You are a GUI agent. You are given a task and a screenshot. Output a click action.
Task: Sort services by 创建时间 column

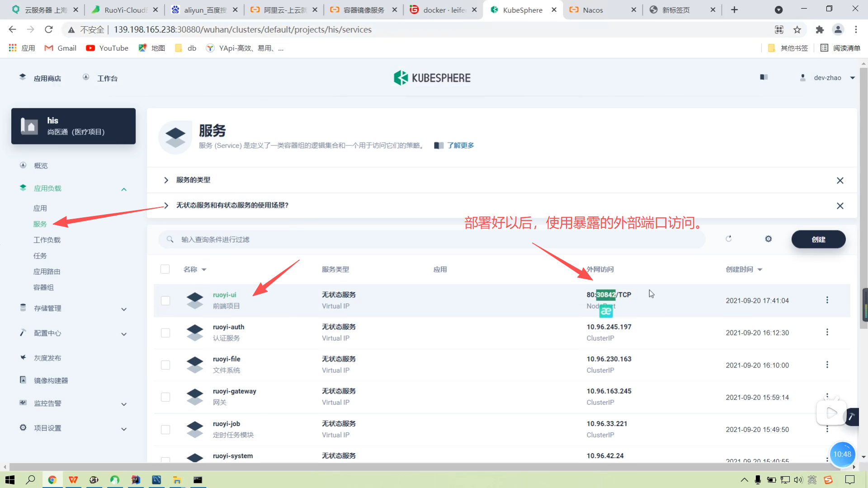[x=744, y=269]
